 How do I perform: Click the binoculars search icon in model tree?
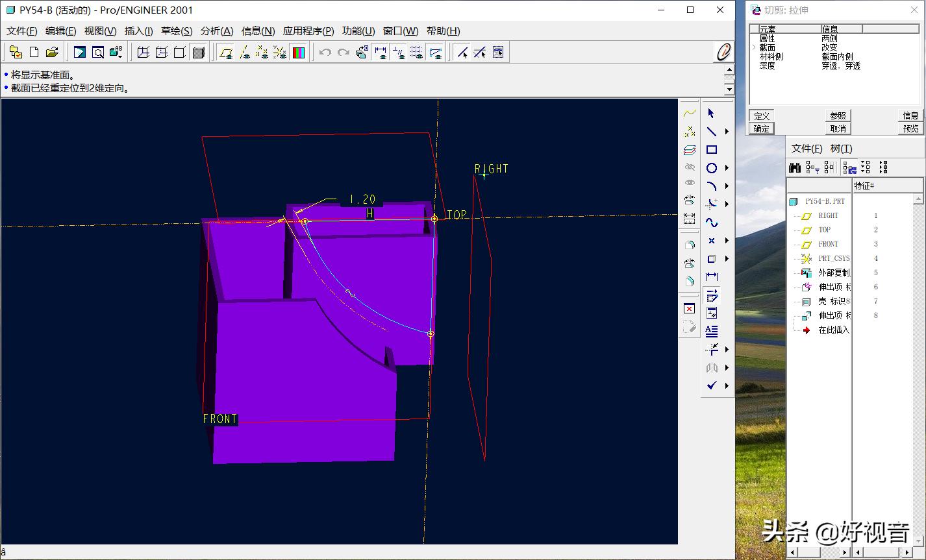pyautogui.click(x=795, y=167)
